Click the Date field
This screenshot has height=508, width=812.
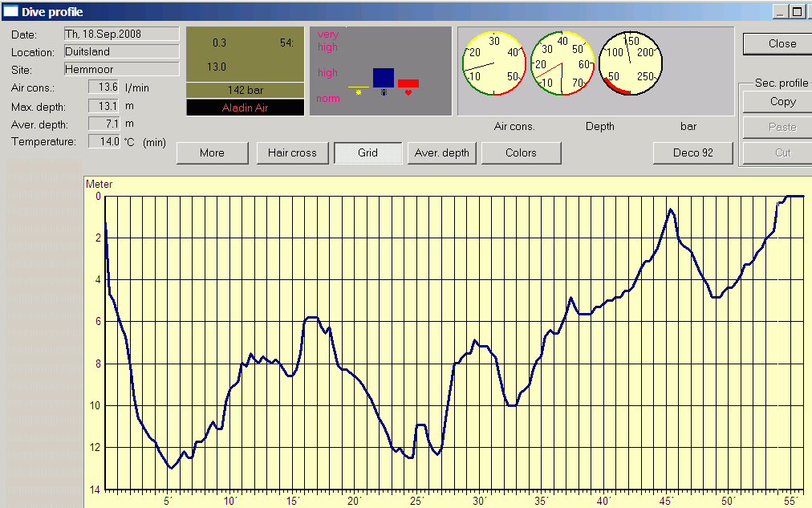click(122, 35)
